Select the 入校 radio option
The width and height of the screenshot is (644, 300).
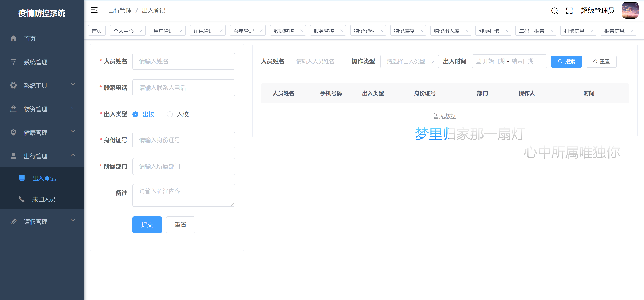click(170, 114)
